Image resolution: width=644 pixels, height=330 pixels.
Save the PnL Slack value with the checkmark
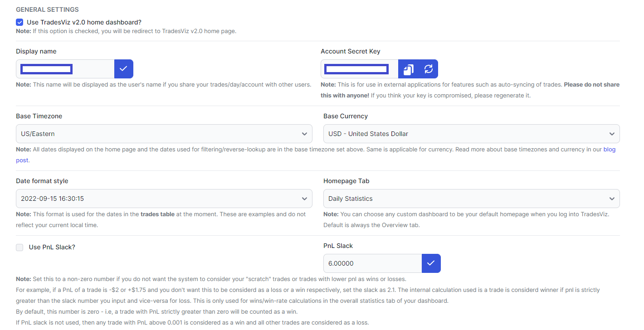click(431, 263)
